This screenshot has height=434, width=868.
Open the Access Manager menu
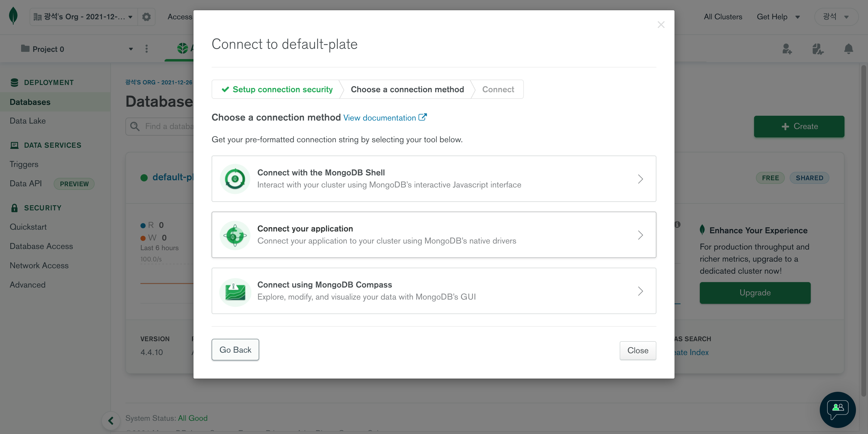(180, 17)
